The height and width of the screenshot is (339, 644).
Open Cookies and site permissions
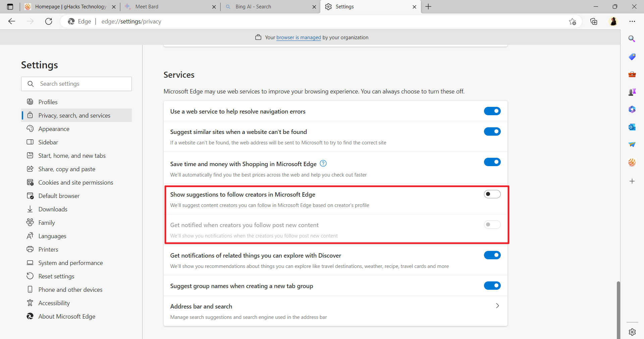76,182
